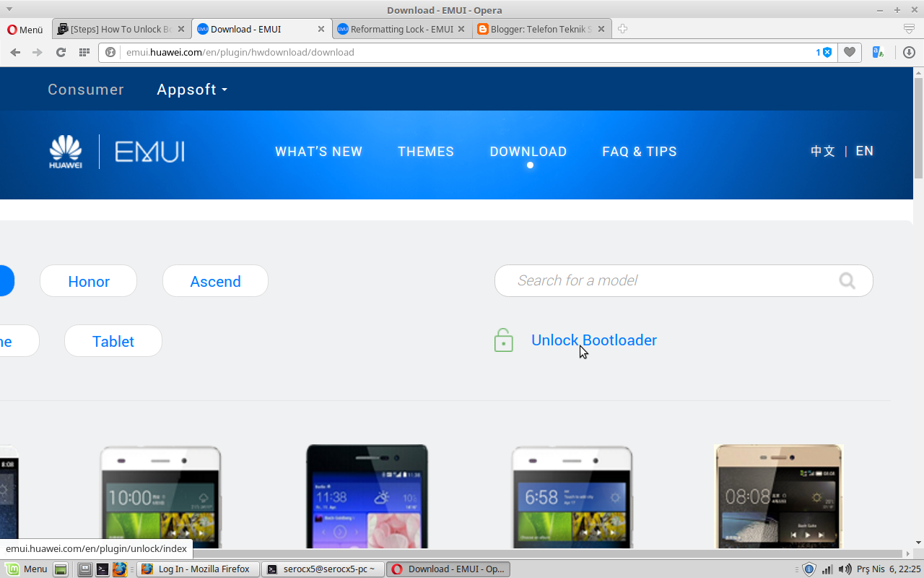Viewport: 924px width, 578px height.
Task: Select the Honor category button
Action: 89,281
